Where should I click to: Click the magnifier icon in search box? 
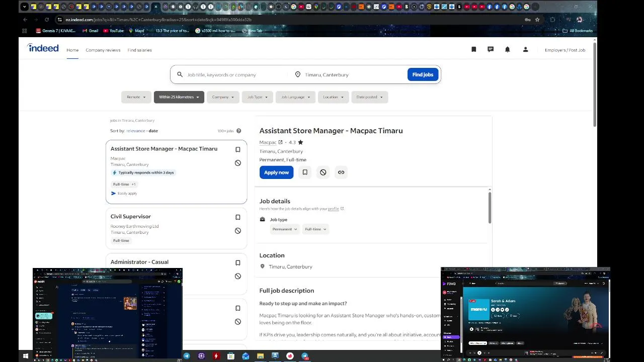point(180,74)
